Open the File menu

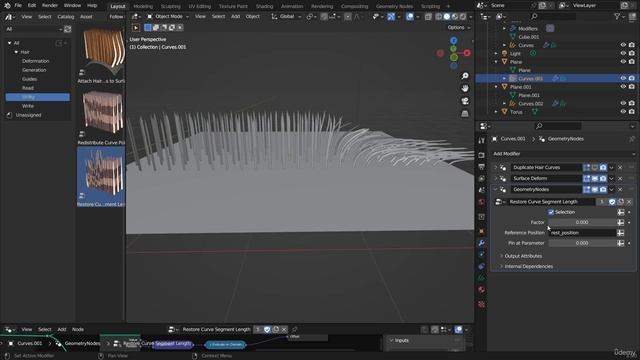tap(18, 6)
